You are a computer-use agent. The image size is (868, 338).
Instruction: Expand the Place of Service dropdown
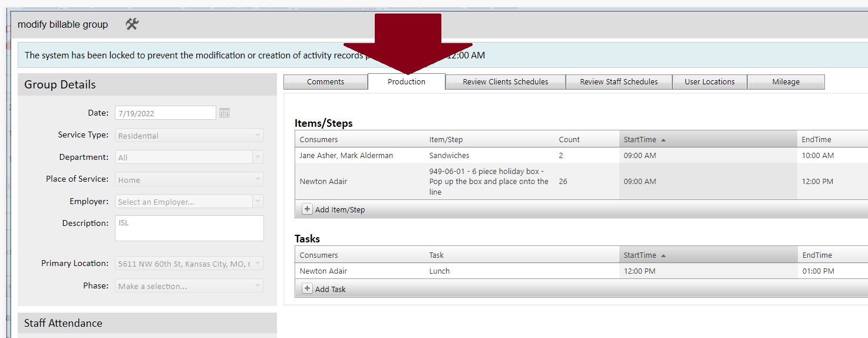258,180
